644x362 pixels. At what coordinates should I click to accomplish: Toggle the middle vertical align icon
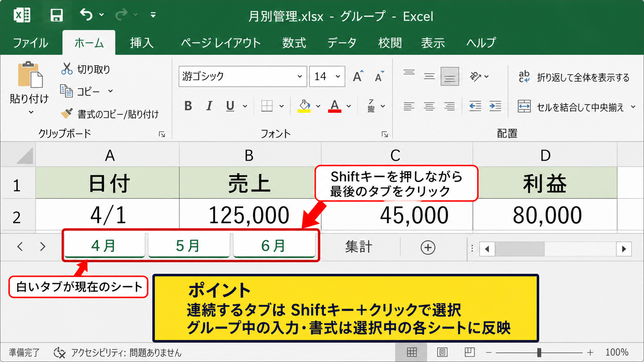(x=429, y=76)
